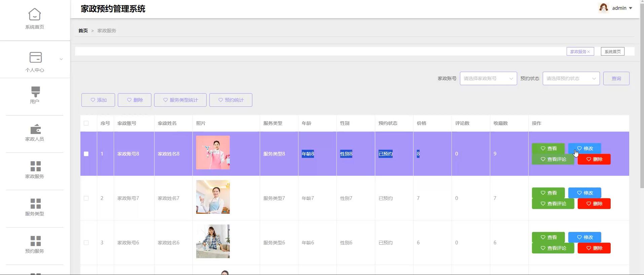Click 修改 for 家政账号7 row
The image size is (644, 275).
(x=584, y=193)
